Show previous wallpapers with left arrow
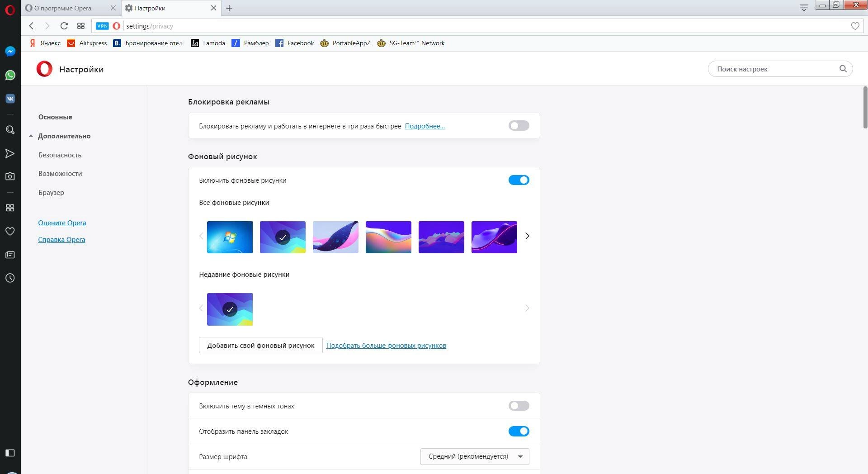This screenshot has height=474, width=868. click(201, 236)
